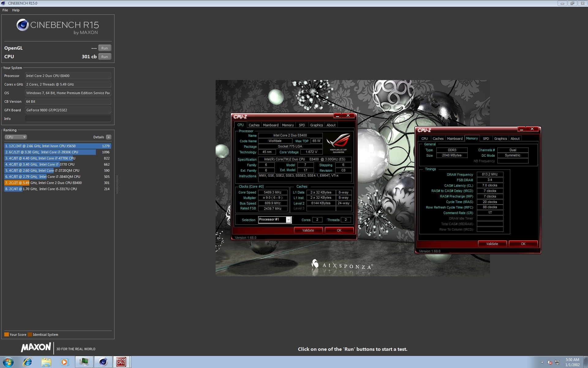Click the Identical System legend swatch
The width and height of the screenshot is (588, 368).
tap(30, 335)
